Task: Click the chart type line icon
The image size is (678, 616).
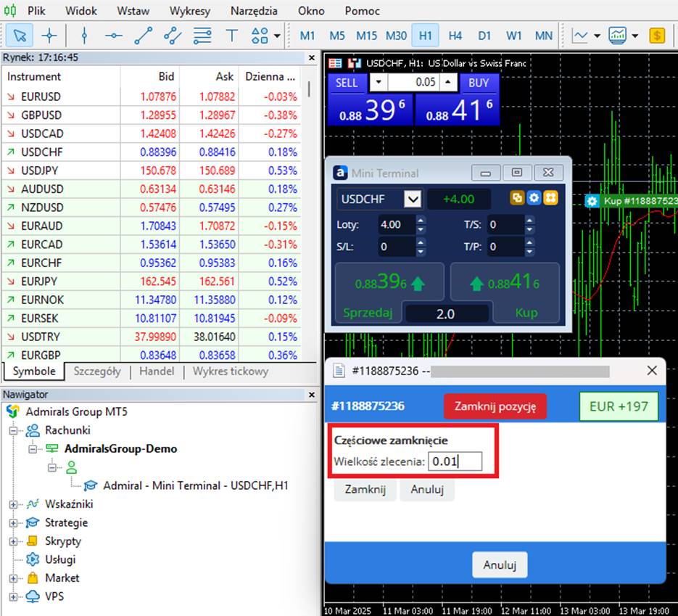Action: click(580, 36)
